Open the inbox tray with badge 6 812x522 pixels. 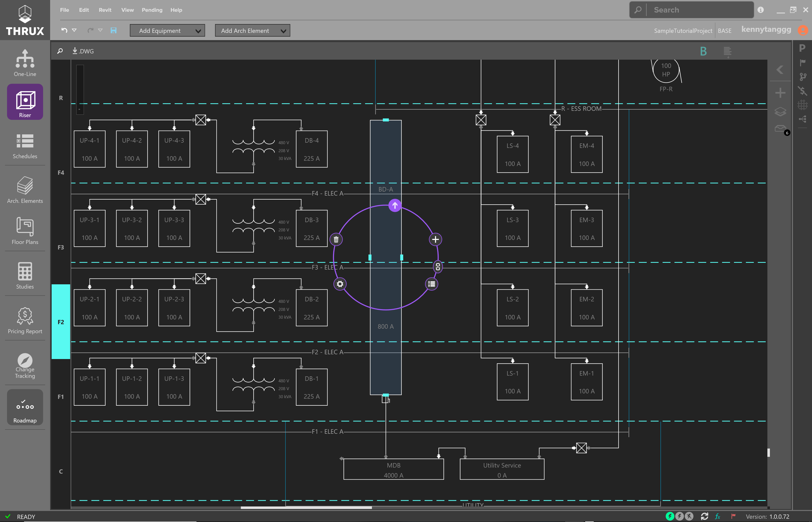[x=780, y=129]
